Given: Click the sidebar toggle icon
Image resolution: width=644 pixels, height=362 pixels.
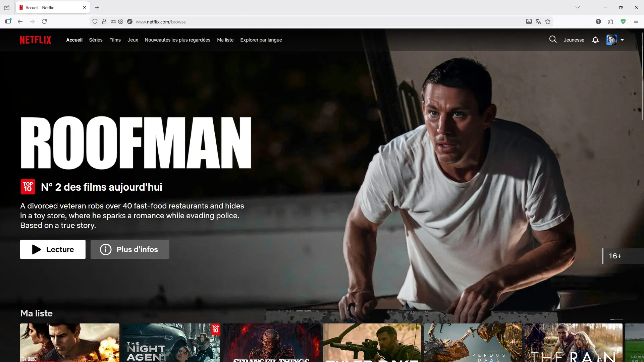Looking at the screenshot, I should (8, 21).
